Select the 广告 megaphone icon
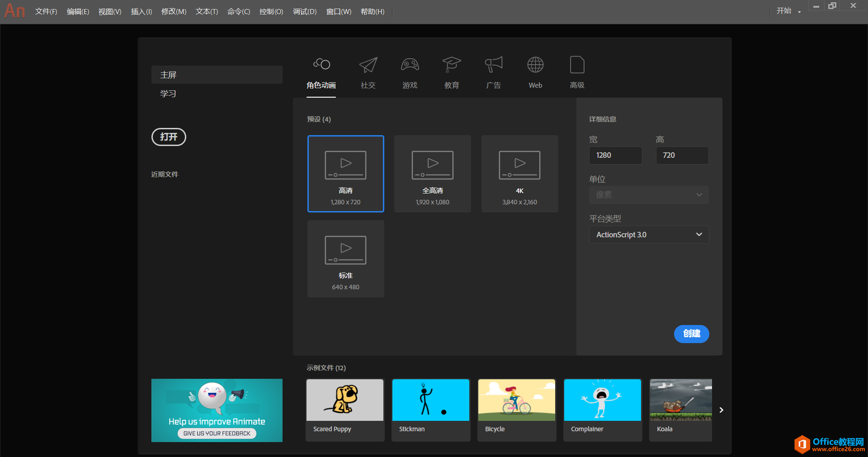The image size is (868, 457). (x=494, y=65)
